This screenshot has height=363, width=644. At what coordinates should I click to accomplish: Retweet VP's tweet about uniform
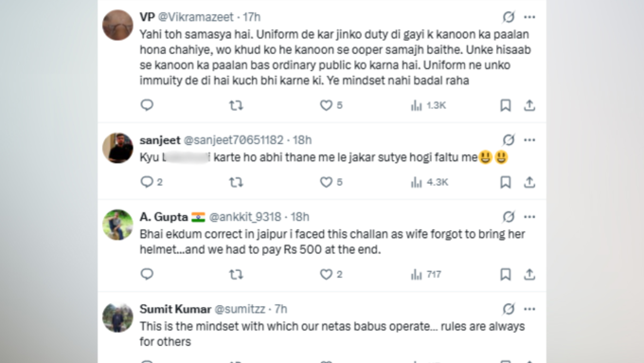236,105
